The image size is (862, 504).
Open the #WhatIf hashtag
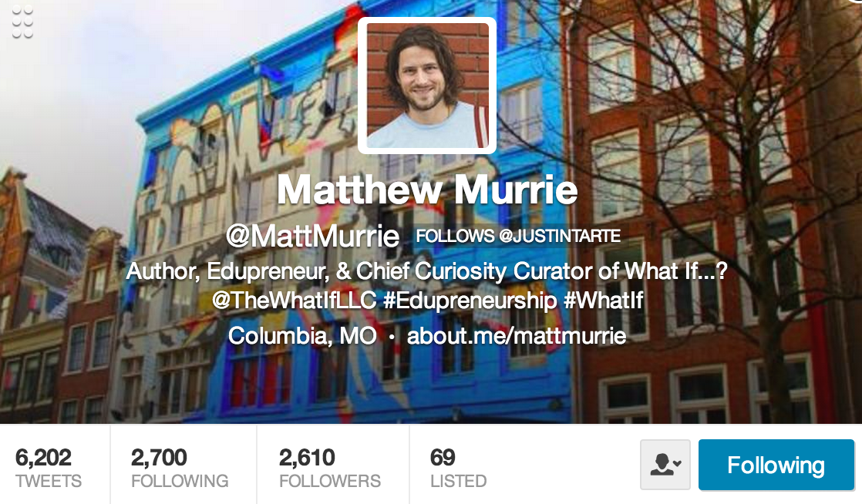pos(603,300)
